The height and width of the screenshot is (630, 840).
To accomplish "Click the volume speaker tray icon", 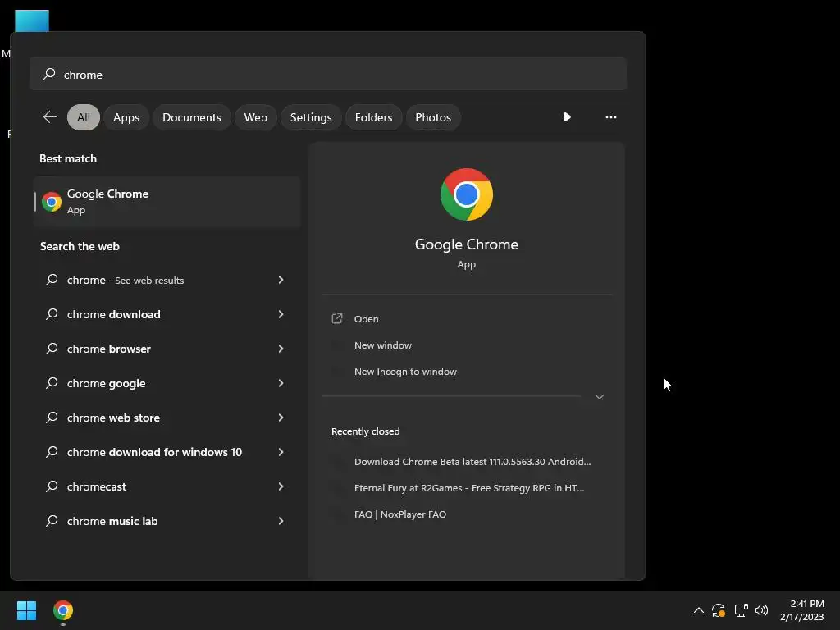I will pos(761,610).
